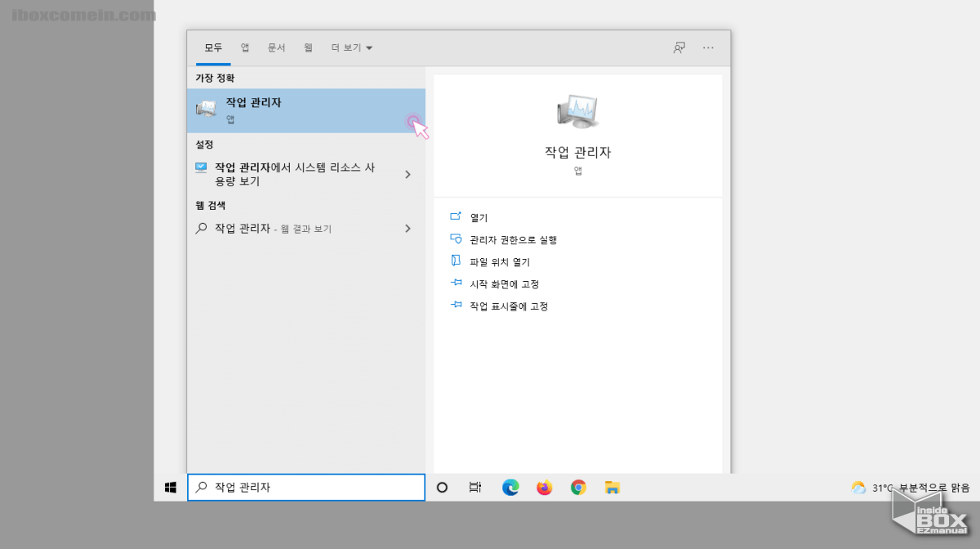Open the search options ellipsis menu
Viewport: 980px width, 549px height.
(x=708, y=47)
